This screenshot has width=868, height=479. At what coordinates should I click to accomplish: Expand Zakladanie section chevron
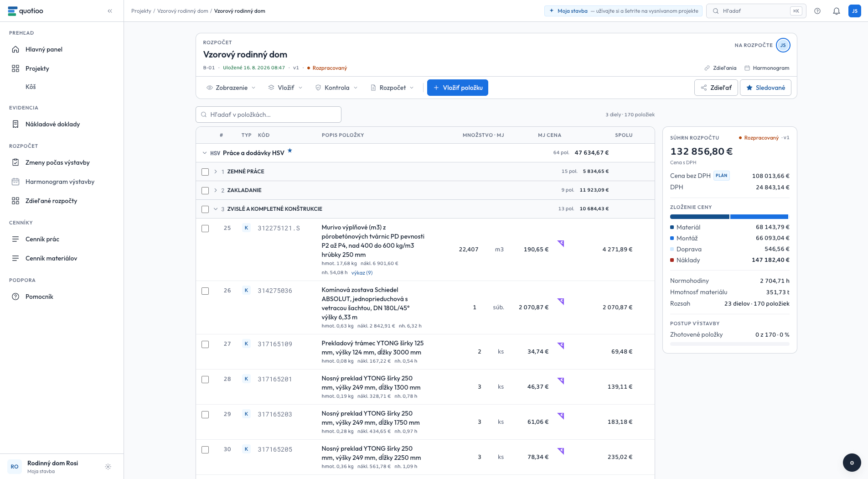click(x=216, y=190)
